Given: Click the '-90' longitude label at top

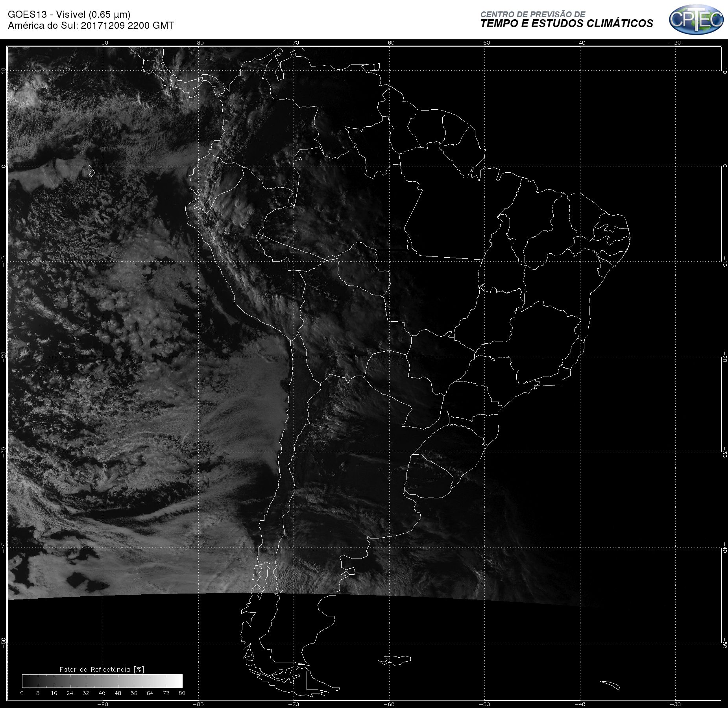Looking at the screenshot, I should [x=102, y=43].
